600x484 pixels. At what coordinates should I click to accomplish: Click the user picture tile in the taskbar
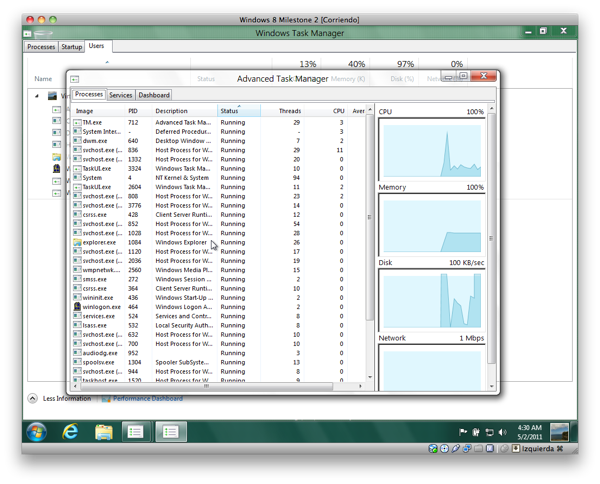pos(559,432)
